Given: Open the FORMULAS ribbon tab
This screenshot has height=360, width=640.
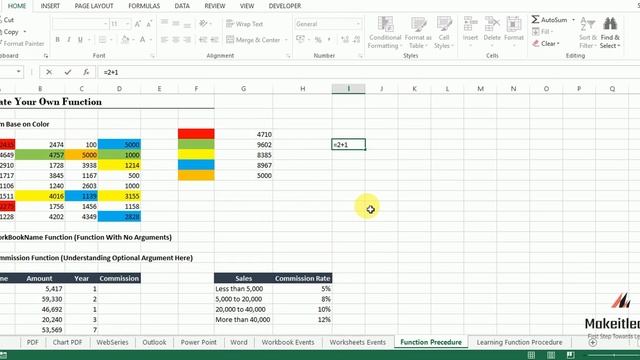Looking at the screenshot, I should 144,6.
